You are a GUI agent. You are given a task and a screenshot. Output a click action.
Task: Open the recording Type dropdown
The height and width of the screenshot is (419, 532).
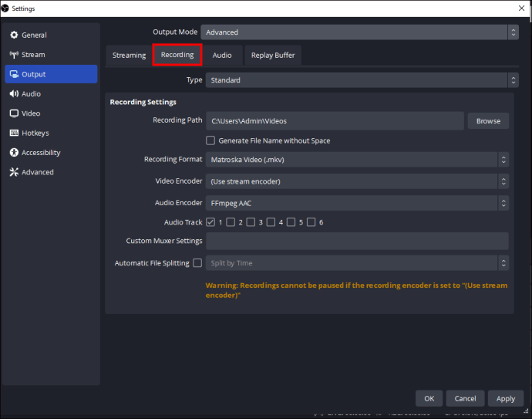[x=362, y=80]
